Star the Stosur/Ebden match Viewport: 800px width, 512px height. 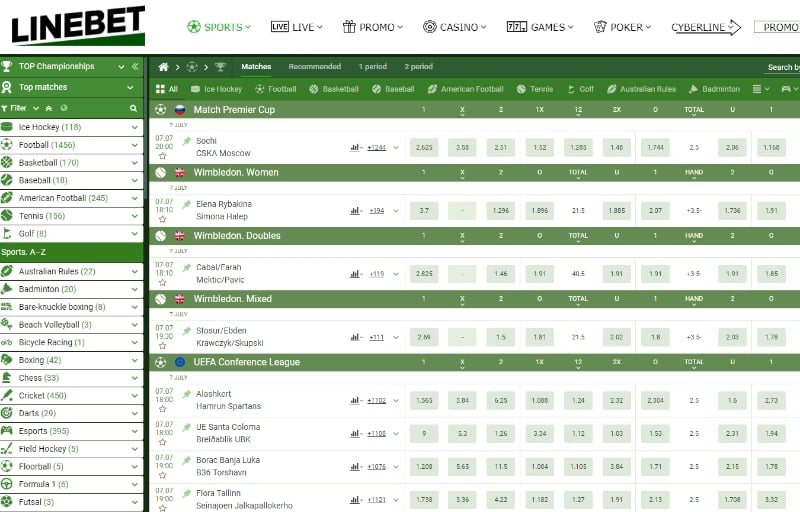pyautogui.click(x=163, y=346)
